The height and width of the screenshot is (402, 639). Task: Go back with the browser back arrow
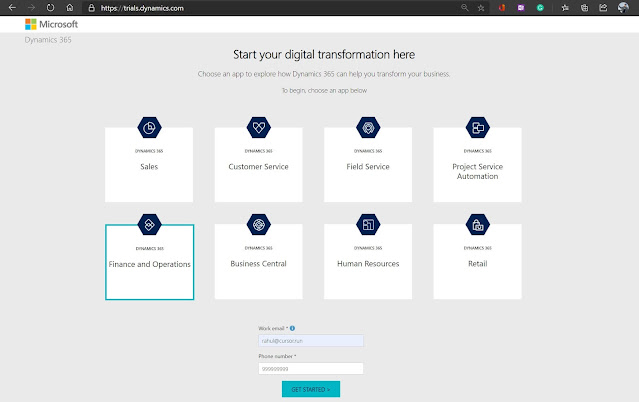click(12, 8)
